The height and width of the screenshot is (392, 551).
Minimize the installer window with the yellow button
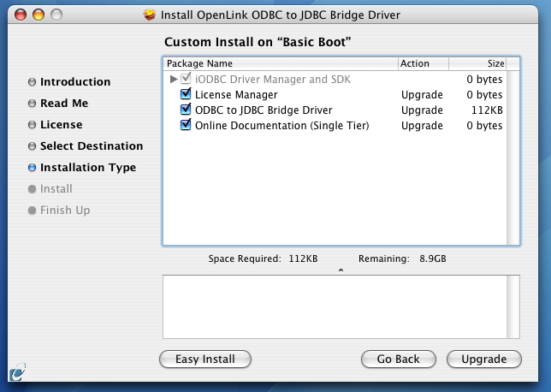tap(39, 15)
